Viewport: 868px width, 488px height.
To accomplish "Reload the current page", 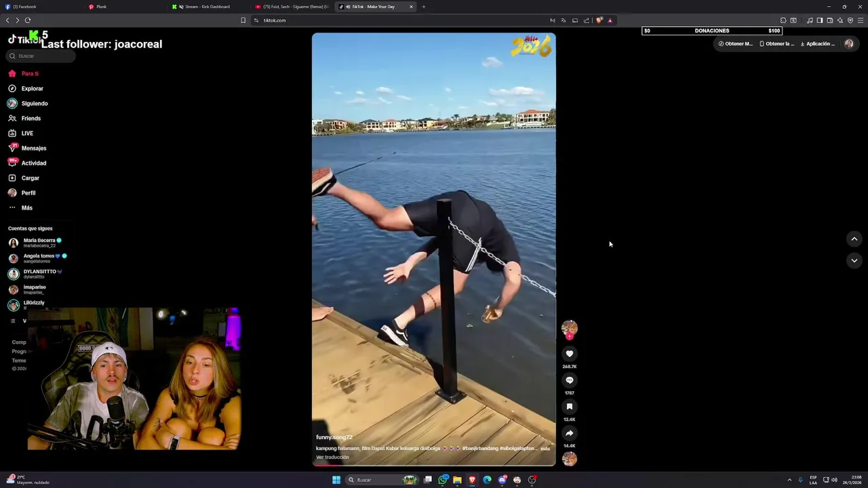I will (x=28, y=20).
